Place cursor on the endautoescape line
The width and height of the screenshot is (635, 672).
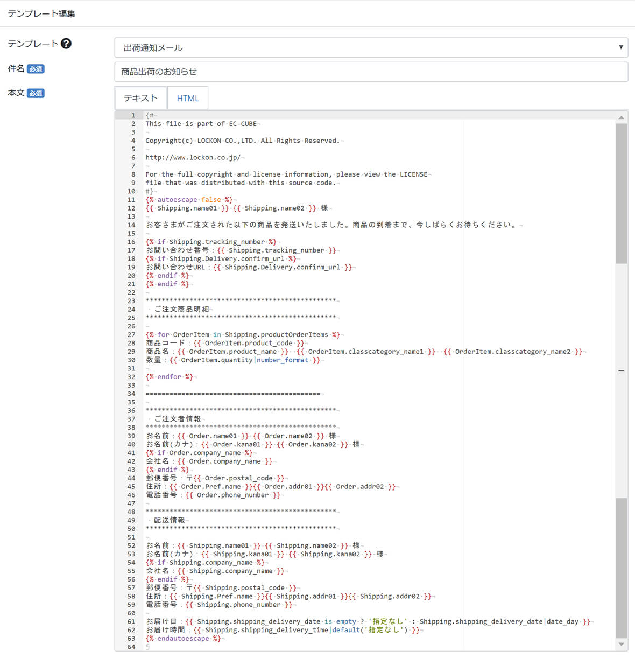(x=183, y=639)
